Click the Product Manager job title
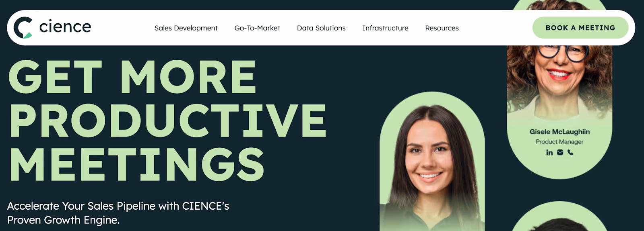Image resolution: width=644 pixels, height=231 pixels. coord(559,142)
